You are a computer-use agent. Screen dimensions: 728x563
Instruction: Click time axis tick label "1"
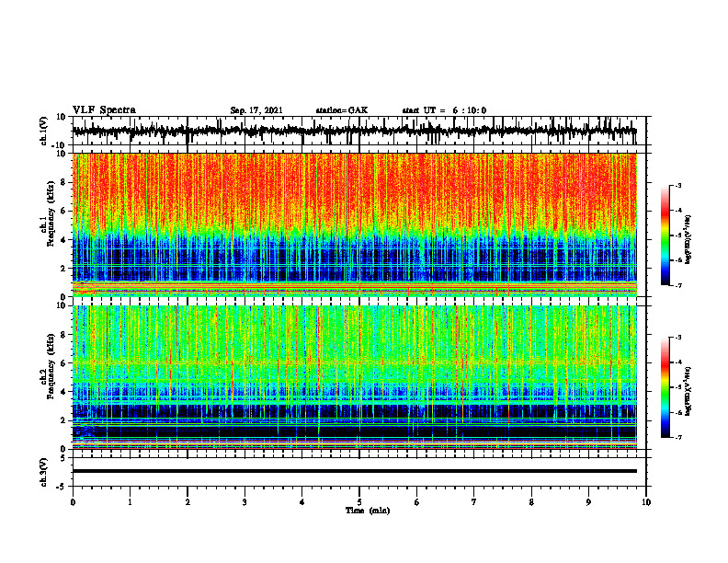point(130,502)
